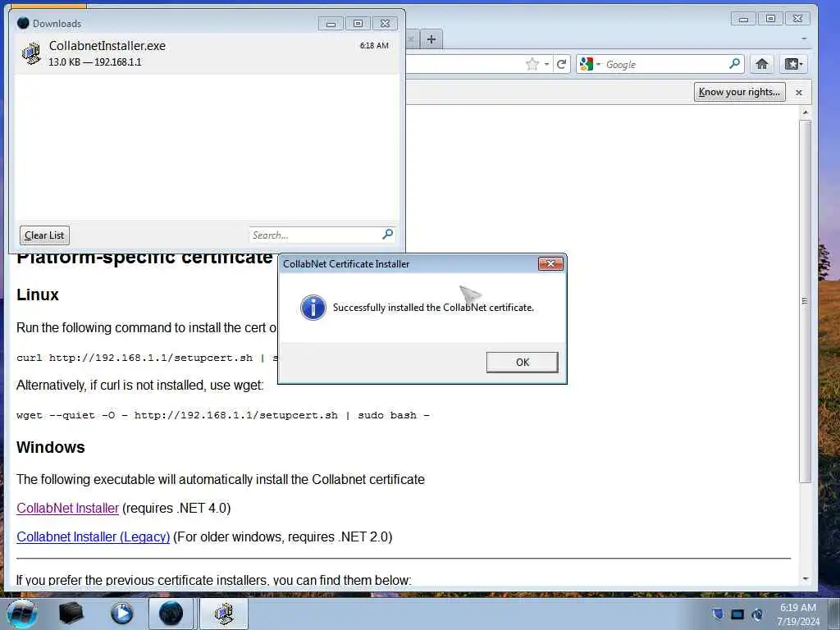
Task: Open the media player taskbar icon
Action: (x=121, y=614)
